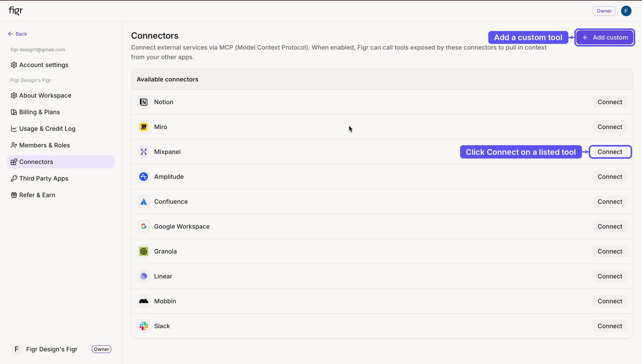Click the Miro logo icon
The height and width of the screenshot is (364, 642).
pyautogui.click(x=143, y=127)
